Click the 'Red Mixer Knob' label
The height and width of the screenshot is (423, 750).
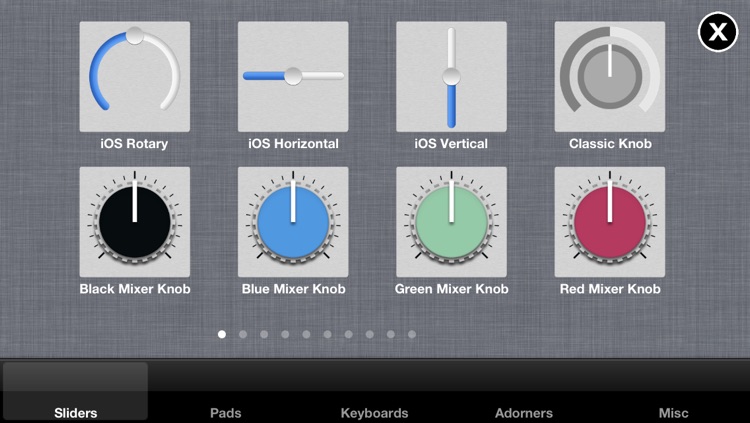point(610,289)
